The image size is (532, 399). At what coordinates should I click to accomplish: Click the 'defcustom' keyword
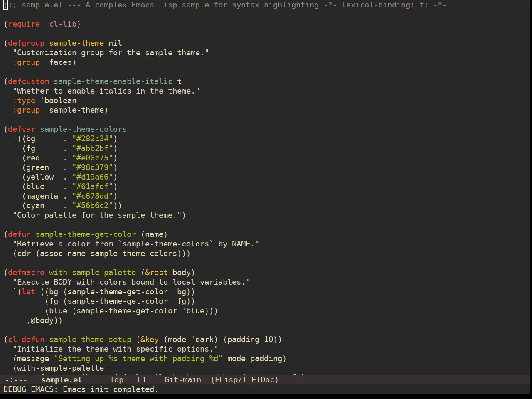[29, 81]
